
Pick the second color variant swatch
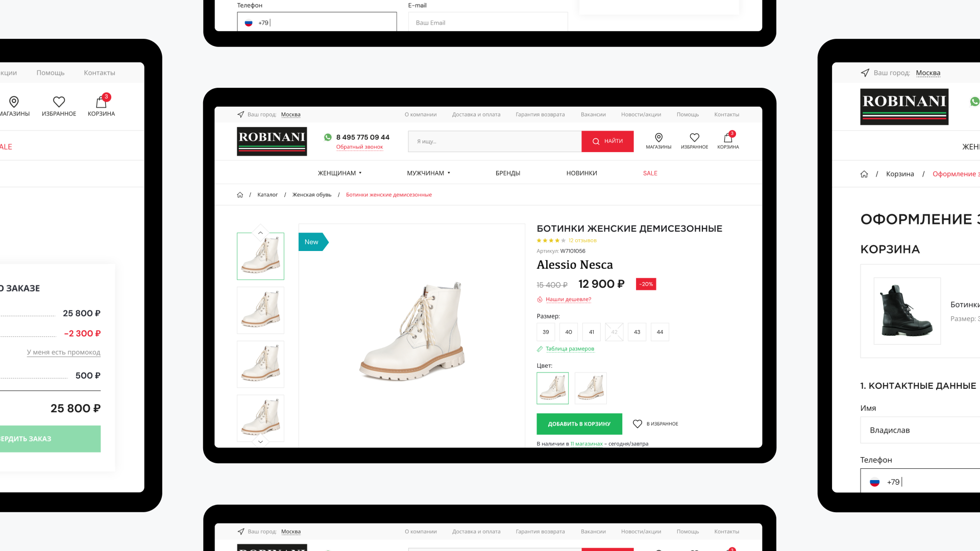point(591,388)
